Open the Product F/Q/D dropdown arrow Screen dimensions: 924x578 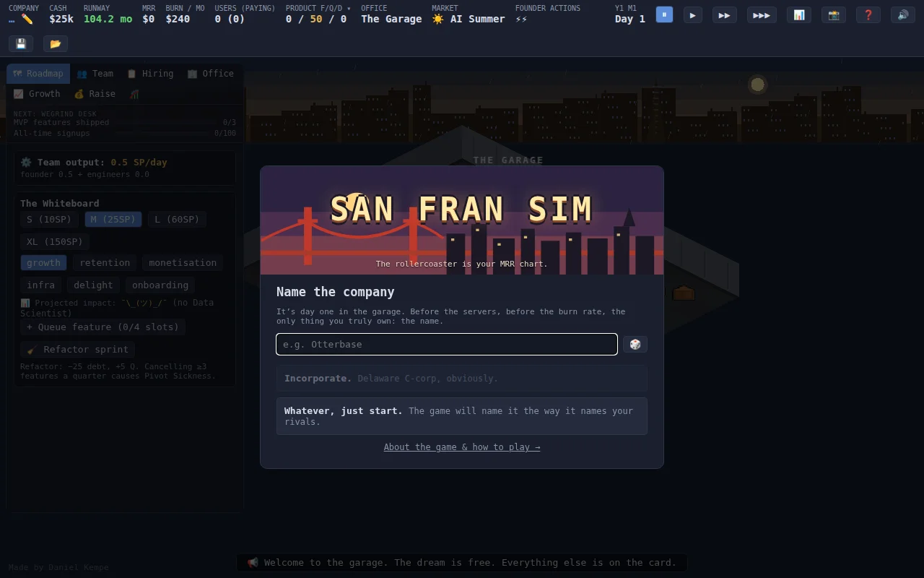(x=349, y=9)
